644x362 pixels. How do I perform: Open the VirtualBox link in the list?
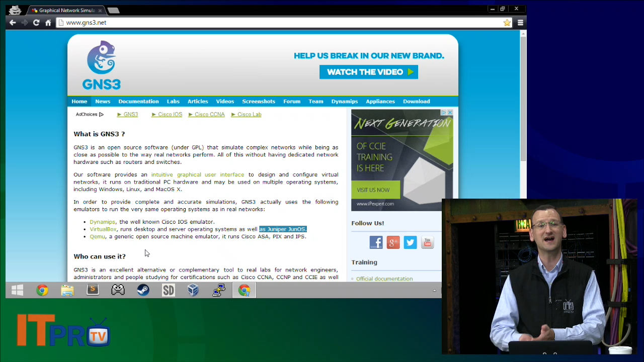(x=103, y=229)
